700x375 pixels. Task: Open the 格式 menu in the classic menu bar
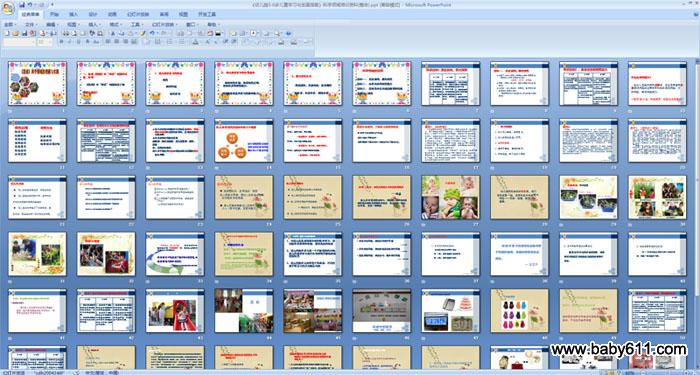(115, 25)
